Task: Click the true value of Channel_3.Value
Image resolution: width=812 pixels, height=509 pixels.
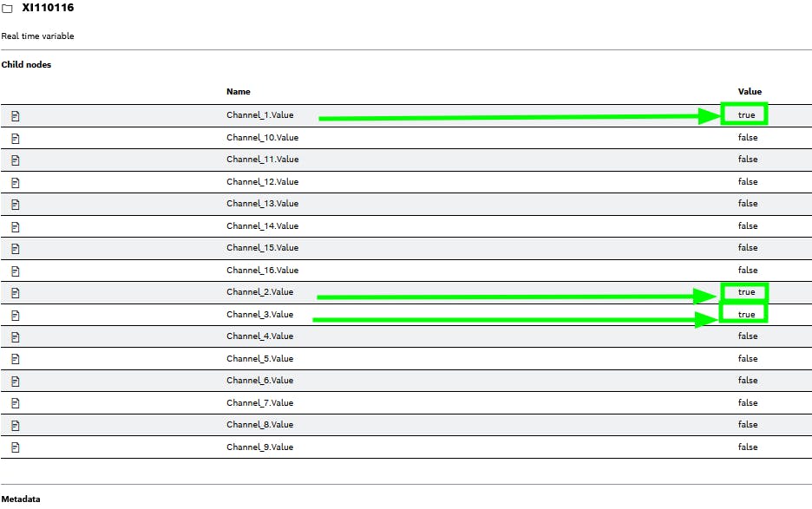Action: [746, 314]
